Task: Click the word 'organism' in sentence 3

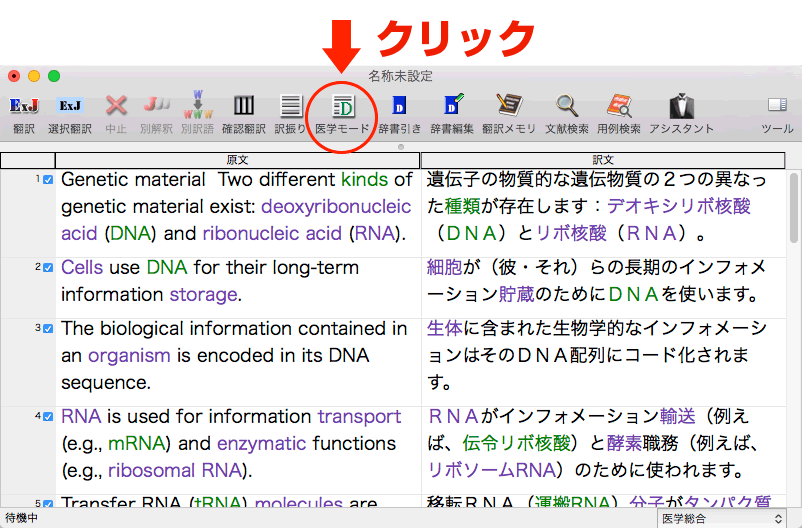Action: click(x=129, y=356)
